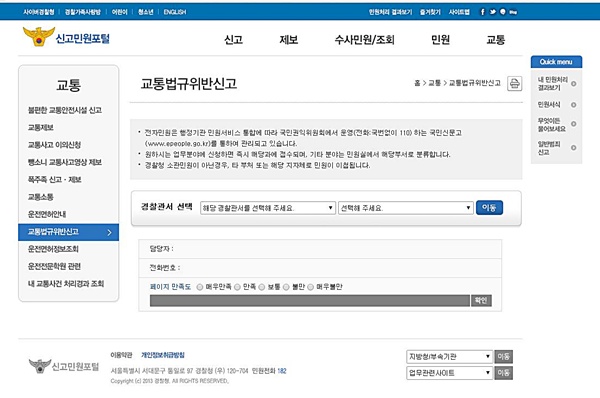Click the 이동 button next to 업무관련사이트
The height and width of the screenshot is (398, 600).
tap(504, 373)
